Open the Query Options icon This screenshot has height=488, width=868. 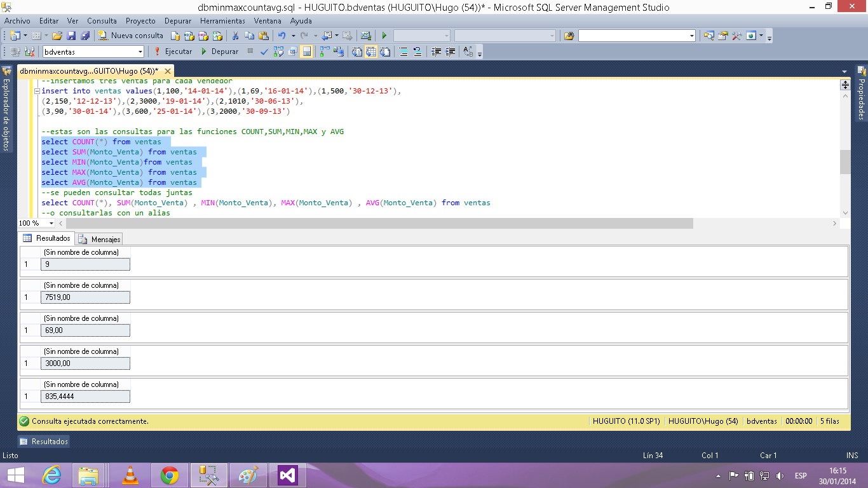pos(292,51)
